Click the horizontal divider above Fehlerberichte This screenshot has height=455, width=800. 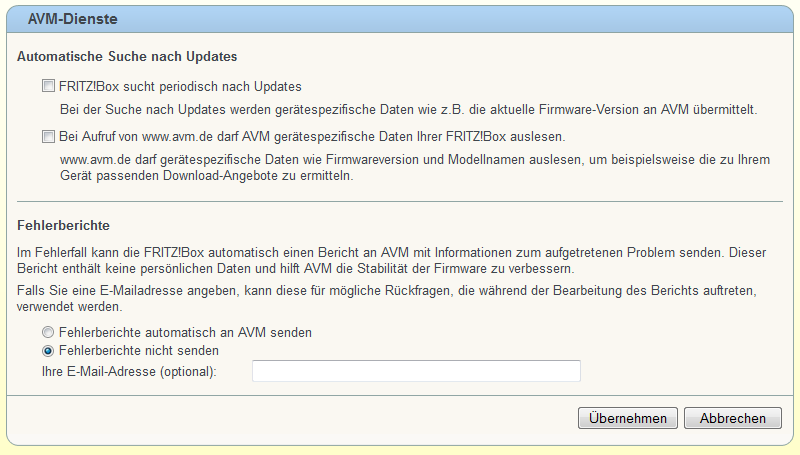[x=399, y=201]
